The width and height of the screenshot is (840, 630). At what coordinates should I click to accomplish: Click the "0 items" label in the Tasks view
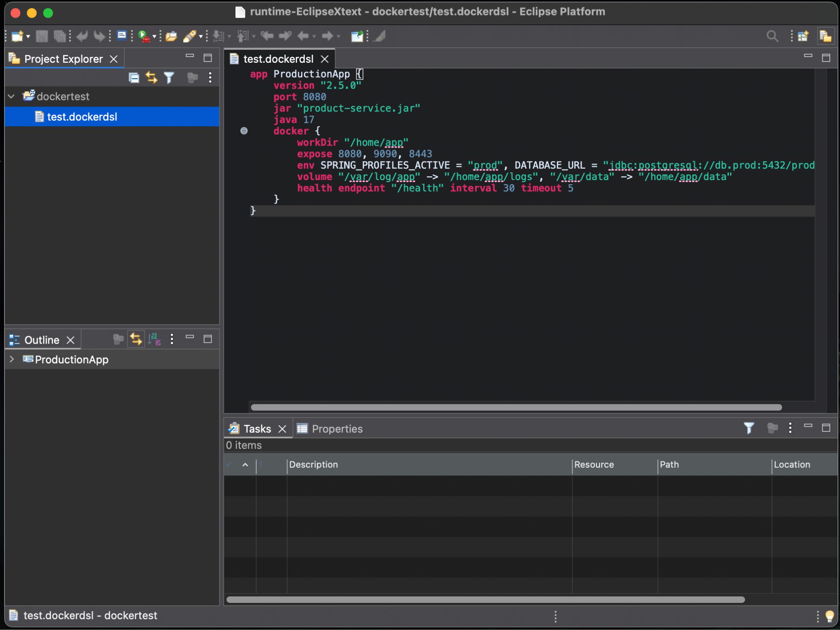244,445
